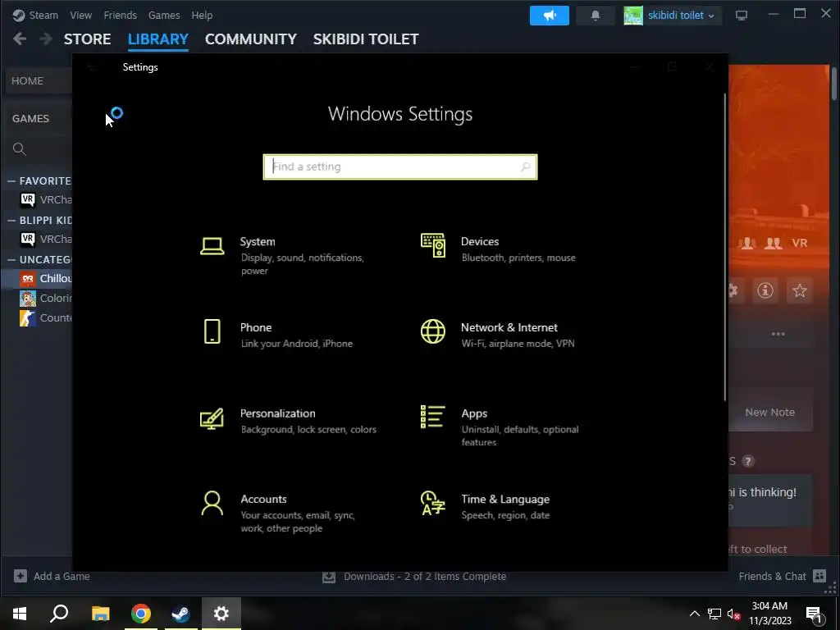Screen dimensions: 840x630
Task: Select the Coloring game entry
Action: pos(46,299)
